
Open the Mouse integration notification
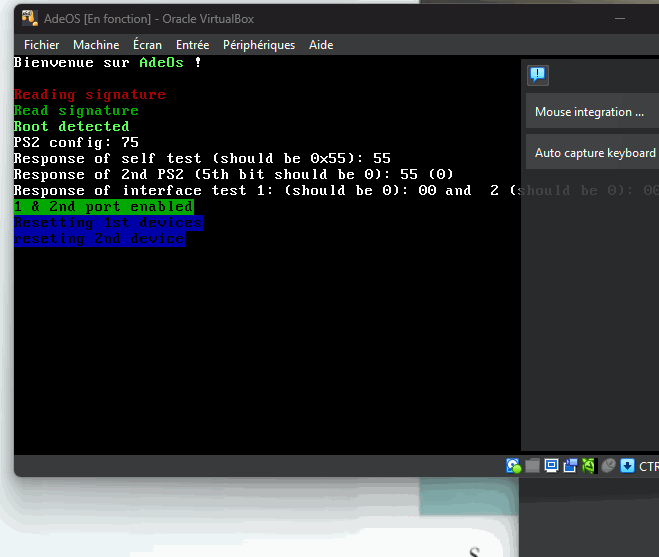coord(593,112)
